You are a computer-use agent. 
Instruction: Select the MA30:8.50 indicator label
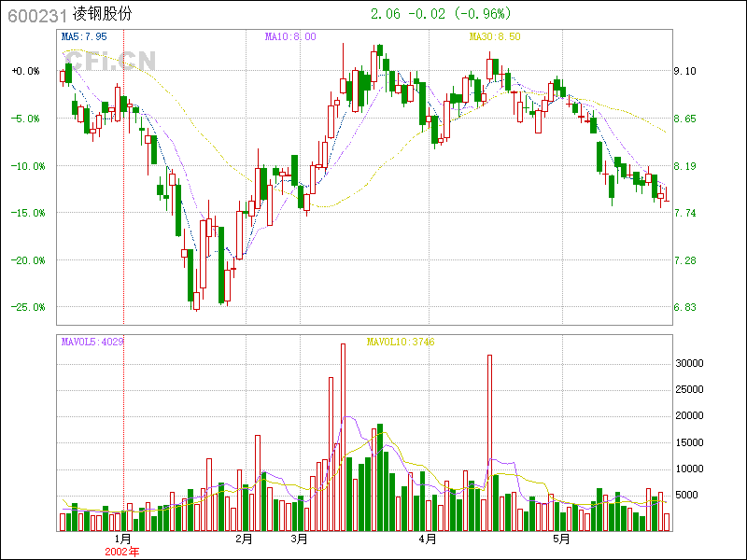point(494,36)
